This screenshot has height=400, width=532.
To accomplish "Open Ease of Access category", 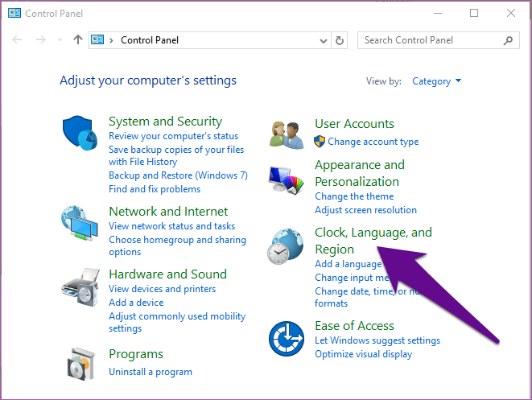I will (x=354, y=326).
